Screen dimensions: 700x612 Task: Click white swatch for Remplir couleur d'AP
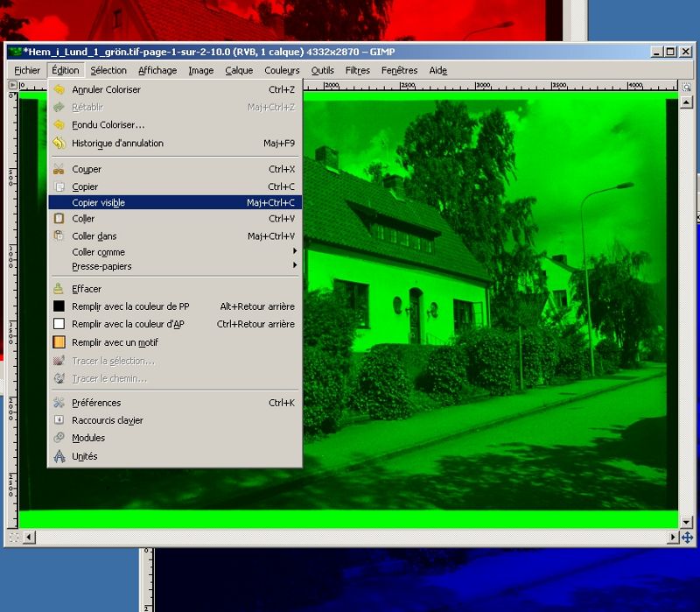click(59, 324)
